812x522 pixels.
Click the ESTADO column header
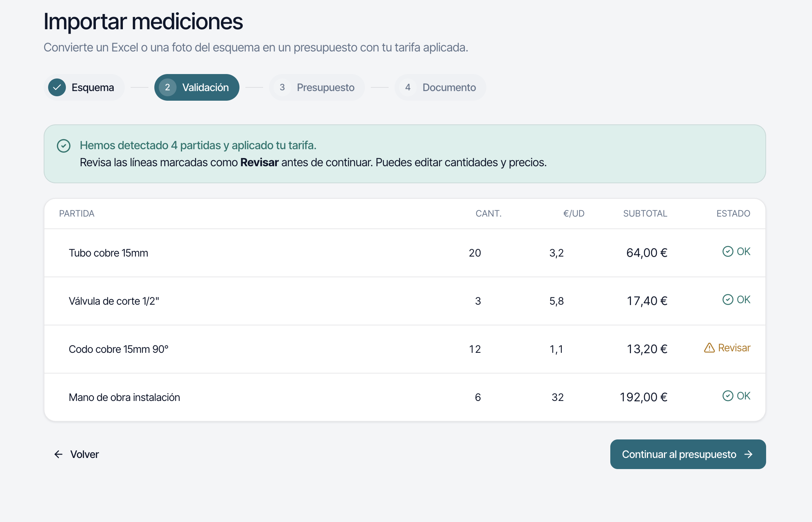pos(733,214)
